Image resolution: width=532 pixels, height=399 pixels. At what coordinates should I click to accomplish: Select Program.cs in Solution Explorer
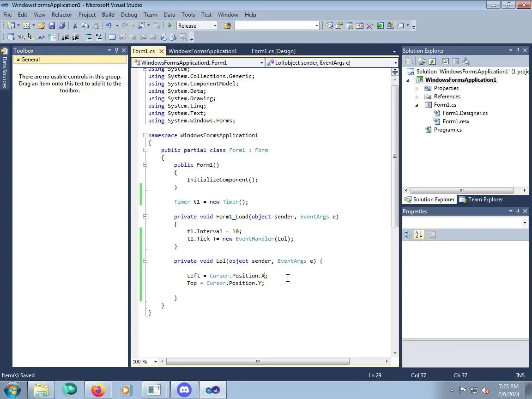(x=447, y=130)
